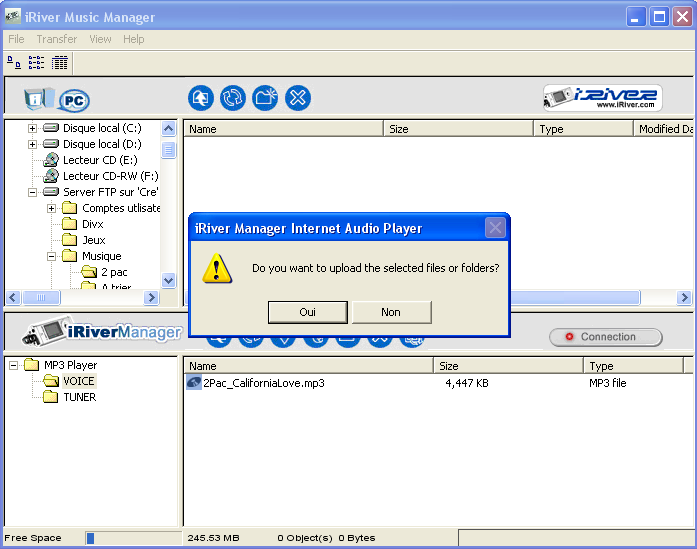Viewport: 697px width, 549px height.
Task: Collapse the Server FTP sur 'Cre' node
Action: 32,192
